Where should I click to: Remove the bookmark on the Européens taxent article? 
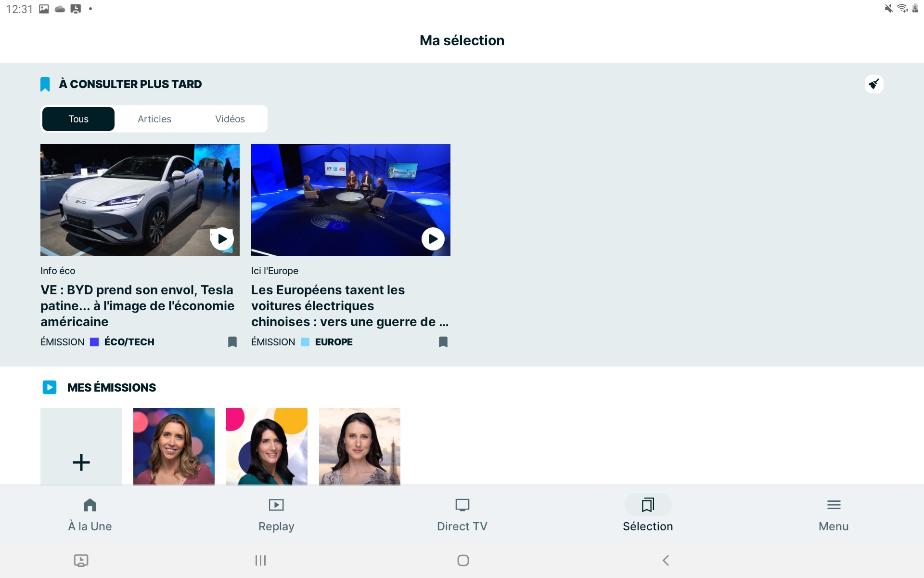[x=443, y=342]
